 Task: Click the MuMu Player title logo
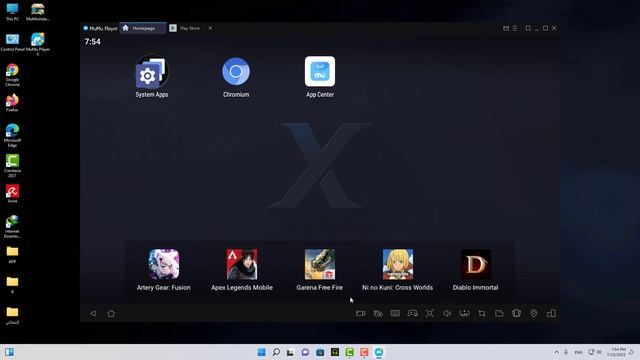coord(100,28)
